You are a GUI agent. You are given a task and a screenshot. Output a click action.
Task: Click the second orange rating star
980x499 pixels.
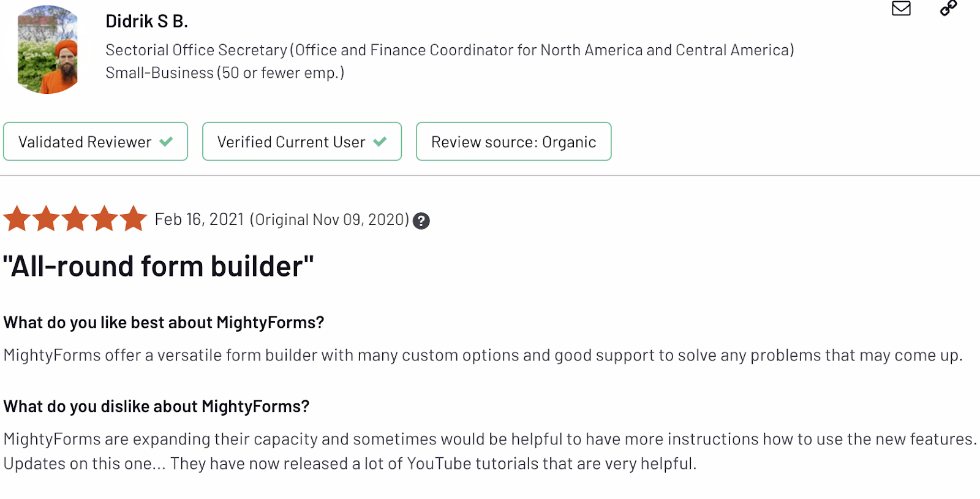(x=46, y=219)
